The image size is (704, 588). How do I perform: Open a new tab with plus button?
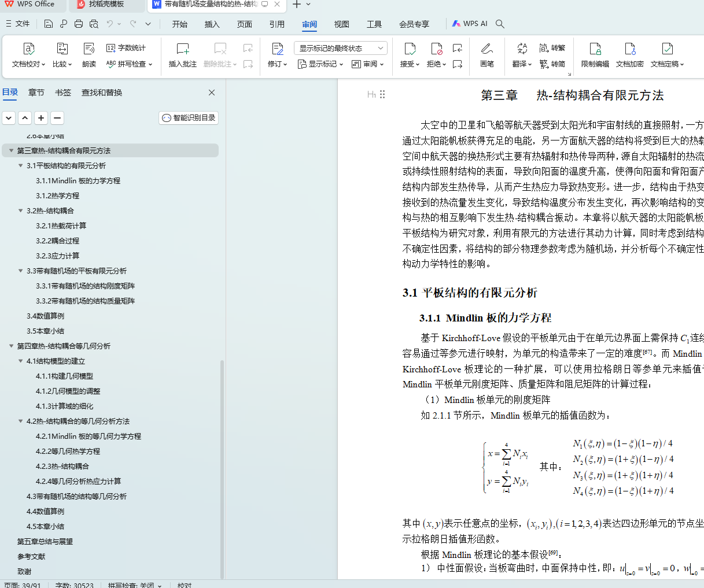point(296,5)
